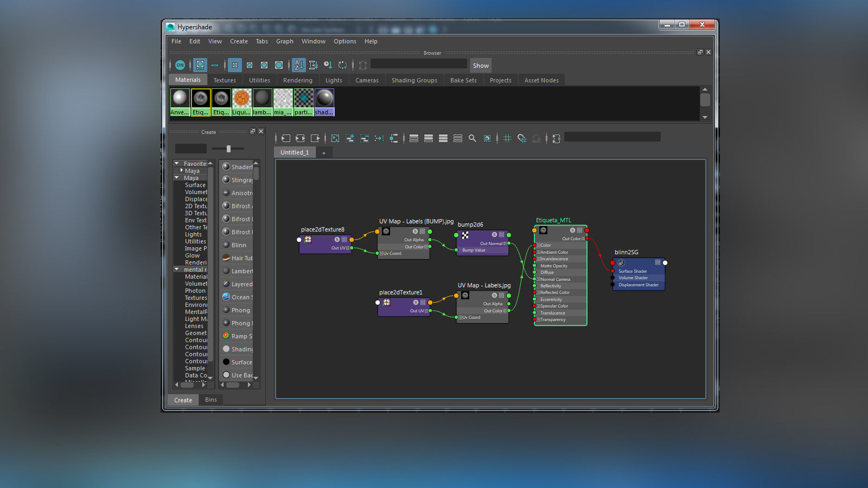Screen dimensions: 868x488
Task: Click the view as list button in Browser
Action: click(x=215, y=65)
